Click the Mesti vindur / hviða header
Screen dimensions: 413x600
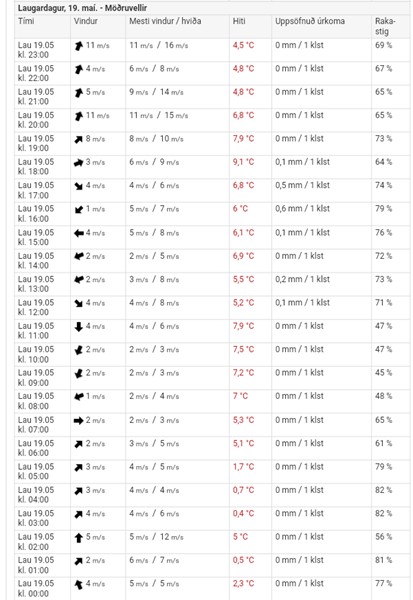click(x=165, y=21)
